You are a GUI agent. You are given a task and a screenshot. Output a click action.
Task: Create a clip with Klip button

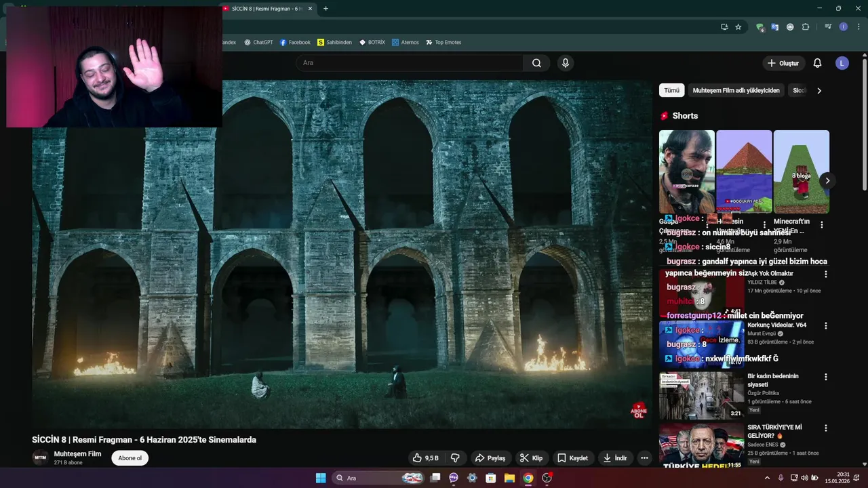click(532, 458)
